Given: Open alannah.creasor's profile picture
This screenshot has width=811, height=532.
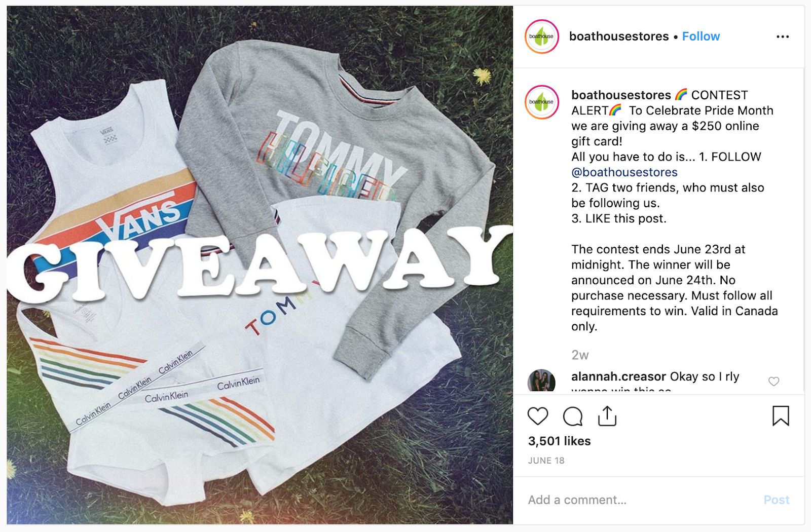Looking at the screenshot, I should [x=541, y=381].
